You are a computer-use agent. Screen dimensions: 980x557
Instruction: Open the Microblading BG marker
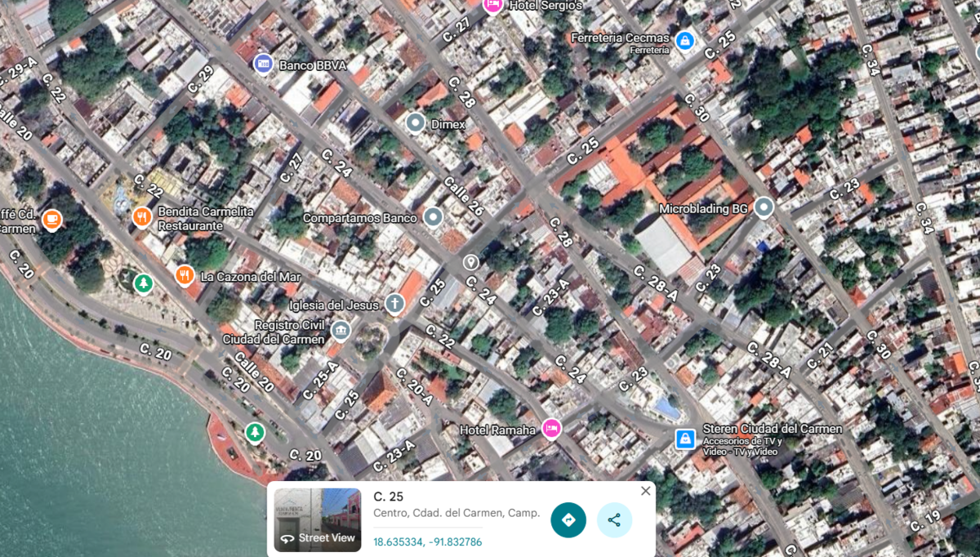(x=764, y=207)
